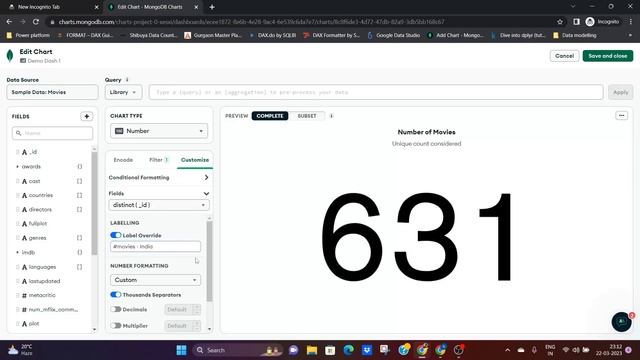
Task: Click the Label Override text field
Action: point(155,247)
